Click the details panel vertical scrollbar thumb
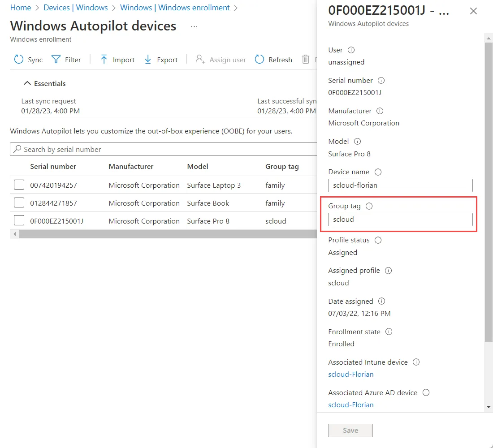This screenshot has height=448, width=493. 489,192
